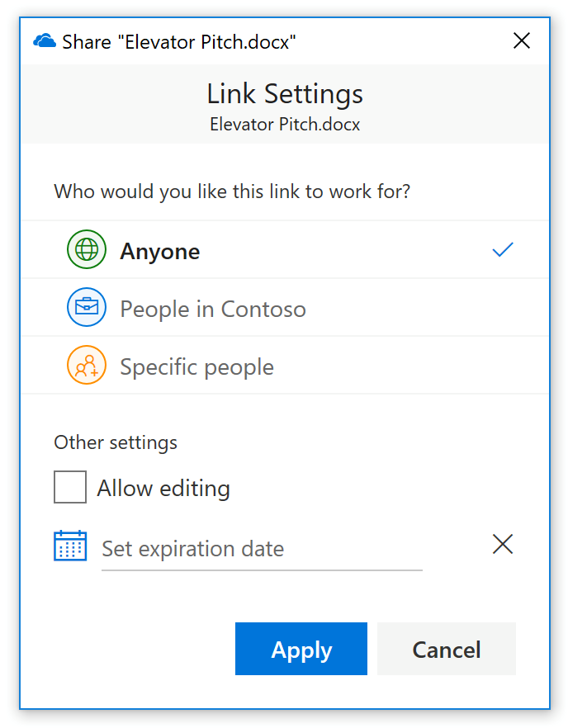Click the blue checkmark beside Anyone
568x728 pixels.
tap(503, 249)
